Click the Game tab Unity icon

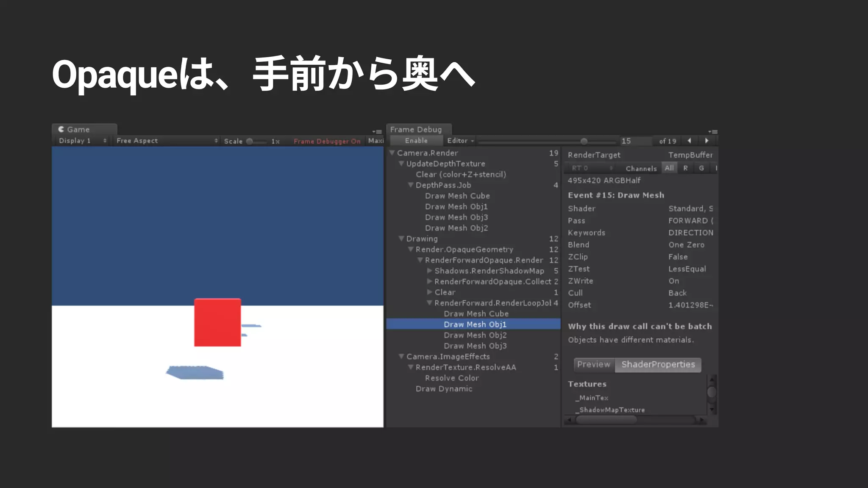tap(61, 129)
